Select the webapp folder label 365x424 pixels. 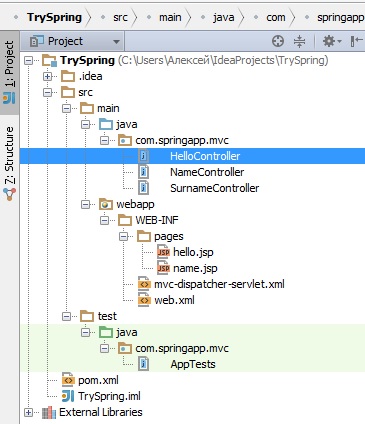point(135,205)
